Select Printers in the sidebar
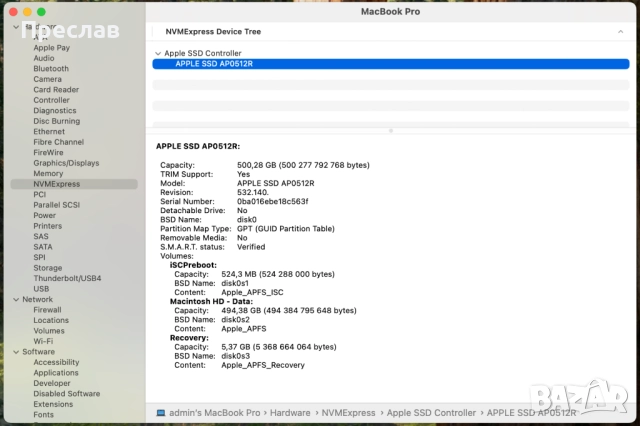The width and height of the screenshot is (640, 426). (x=48, y=226)
